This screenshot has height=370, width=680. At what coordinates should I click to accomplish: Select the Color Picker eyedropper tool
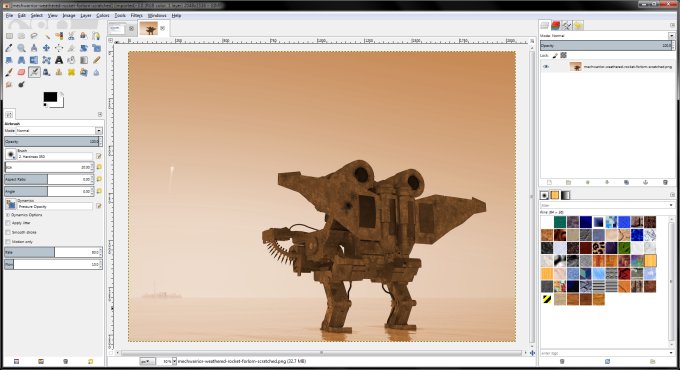[9, 48]
